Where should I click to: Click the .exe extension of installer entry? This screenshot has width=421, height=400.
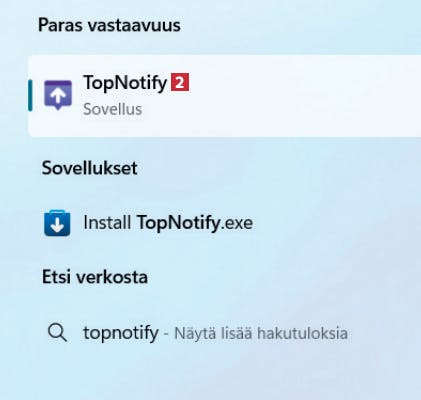(237, 223)
